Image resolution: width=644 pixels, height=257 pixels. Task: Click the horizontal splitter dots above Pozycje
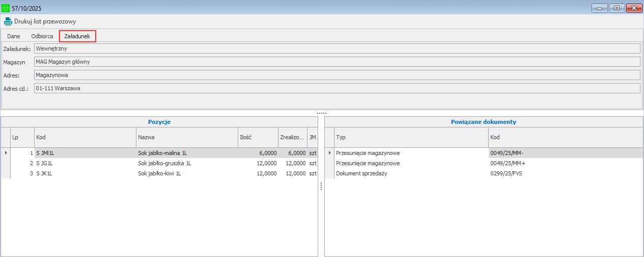tap(321, 113)
